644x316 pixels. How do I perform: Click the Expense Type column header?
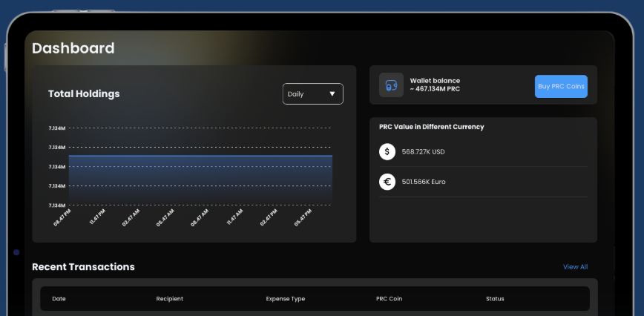click(286, 299)
